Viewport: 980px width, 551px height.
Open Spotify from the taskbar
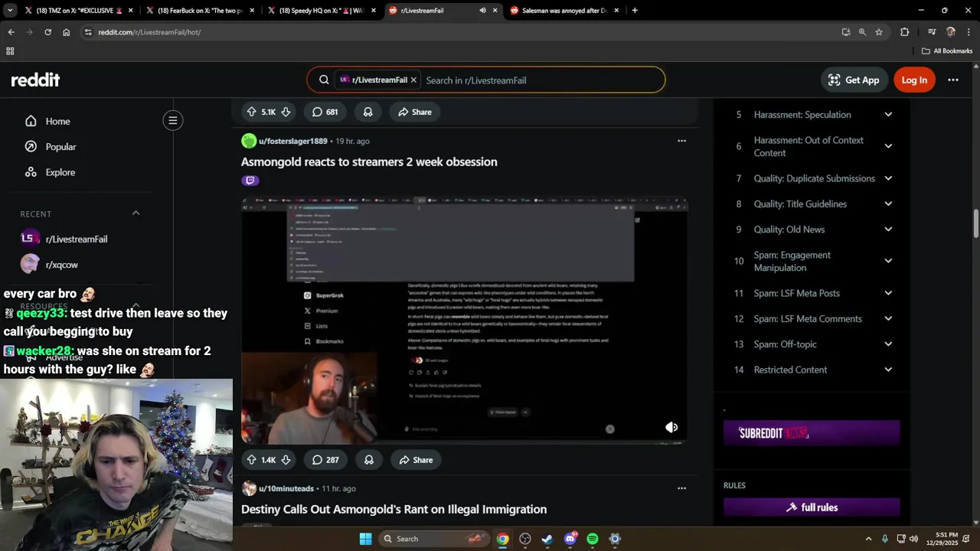click(593, 539)
